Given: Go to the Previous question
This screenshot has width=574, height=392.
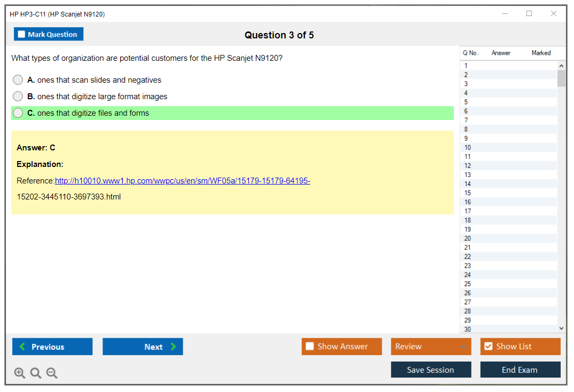Looking at the screenshot, I should [52, 347].
